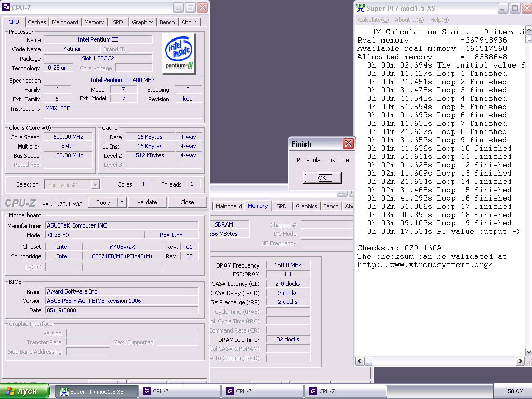532x399 pixels.
Task: Select Mainboard tab in the behind CPU-Z window
Action: (229, 206)
